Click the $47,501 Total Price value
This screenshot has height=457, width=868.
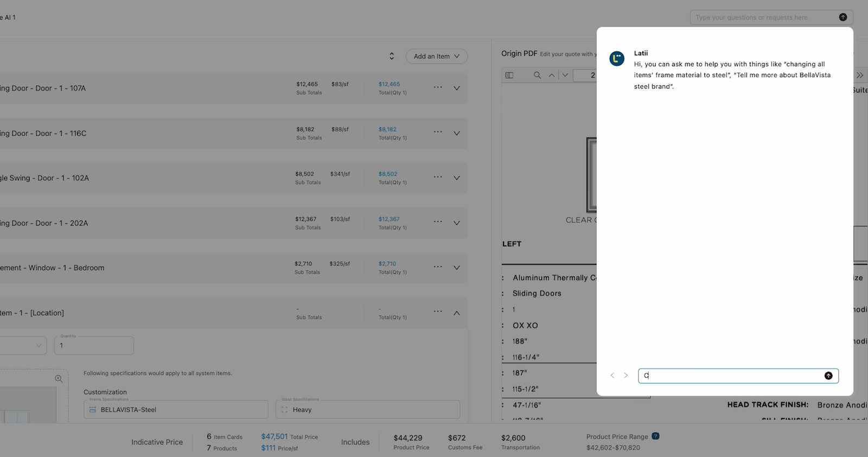click(x=275, y=436)
